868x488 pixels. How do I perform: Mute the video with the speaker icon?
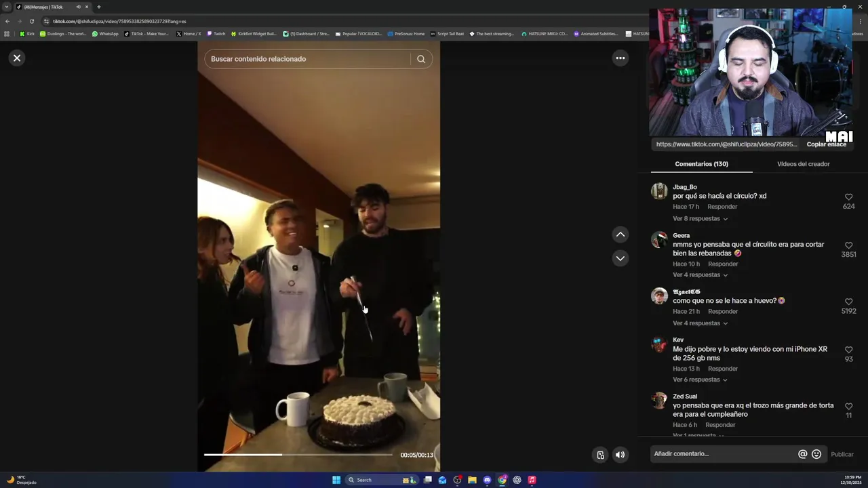(620, 455)
